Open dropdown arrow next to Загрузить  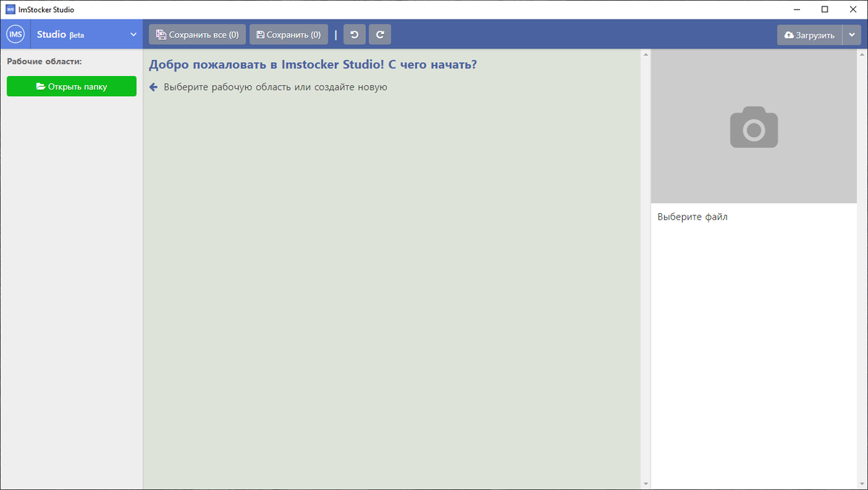(852, 35)
